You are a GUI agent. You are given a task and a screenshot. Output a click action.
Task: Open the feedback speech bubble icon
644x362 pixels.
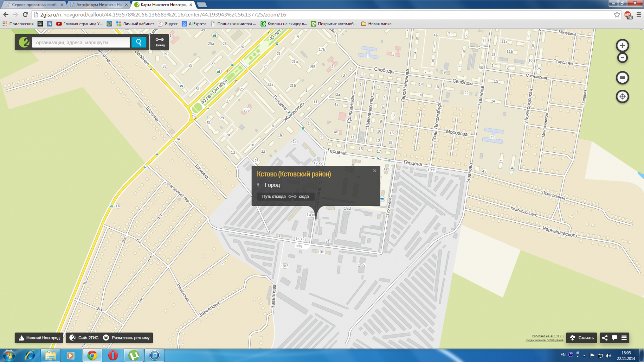(x=615, y=338)
